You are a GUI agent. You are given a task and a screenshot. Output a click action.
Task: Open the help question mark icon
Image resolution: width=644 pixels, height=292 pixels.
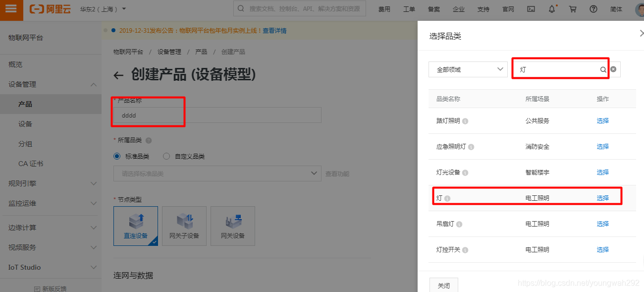coord(593,9)
